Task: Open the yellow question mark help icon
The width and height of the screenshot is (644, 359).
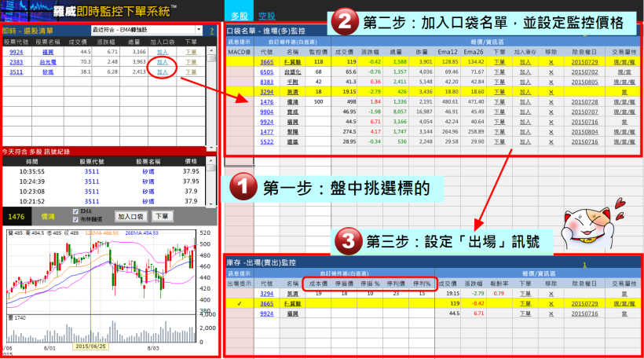Action: [x=211, y=31]
